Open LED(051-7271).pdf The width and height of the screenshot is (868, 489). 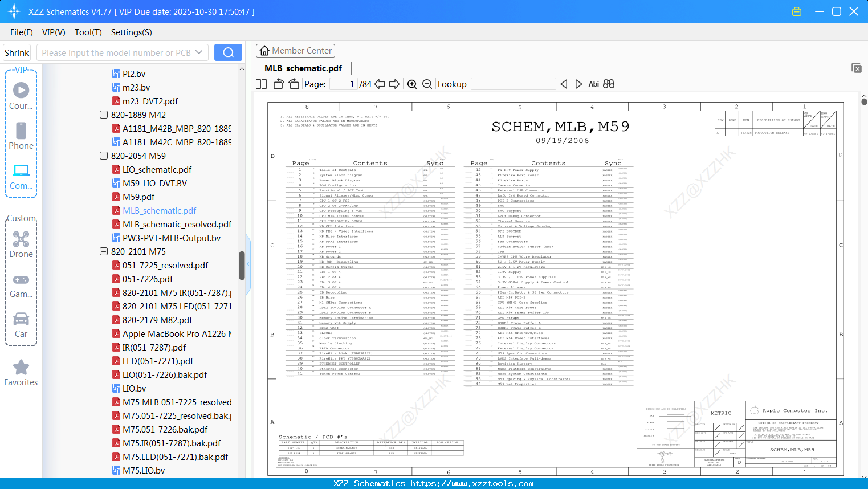[x=153, y=361]
